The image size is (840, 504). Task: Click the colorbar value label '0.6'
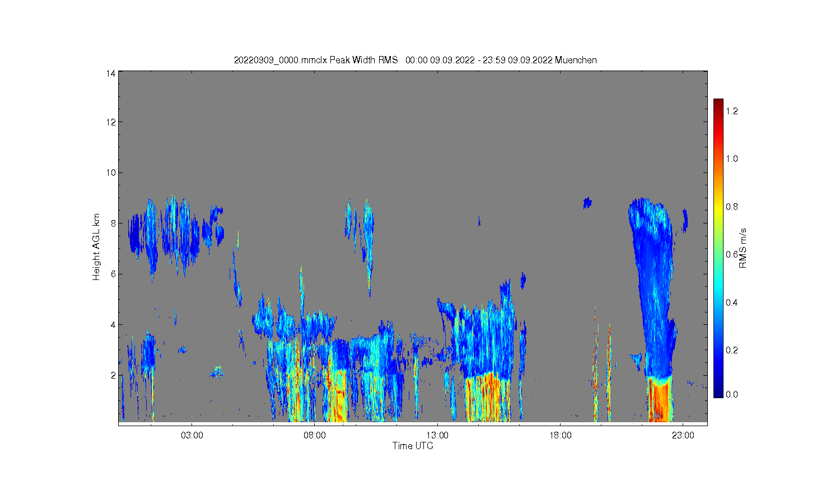(x=732, y=254)
